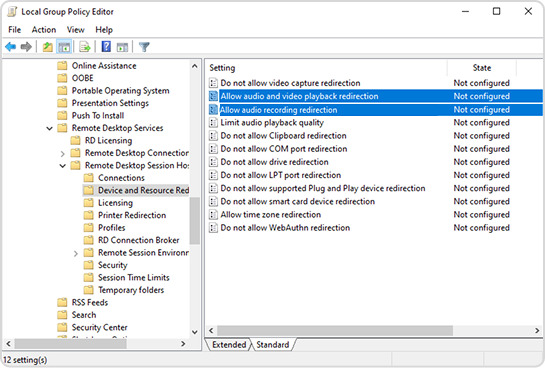545x368 pixels.
Task: Click policy icon beside Limit audio playback quality
Action: 213,123
